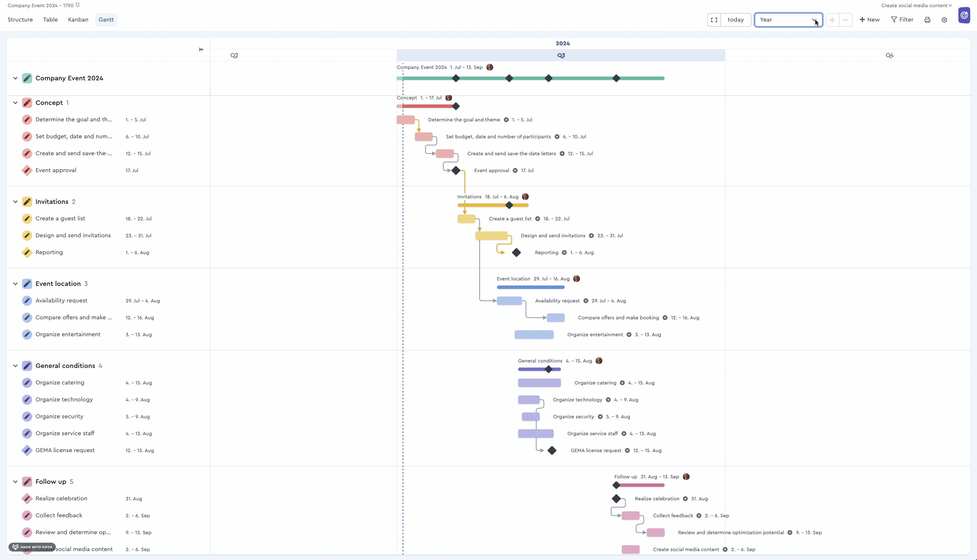The image size is (977, 560).
Task: Switch to the Table tab
Action: (50, 19)
